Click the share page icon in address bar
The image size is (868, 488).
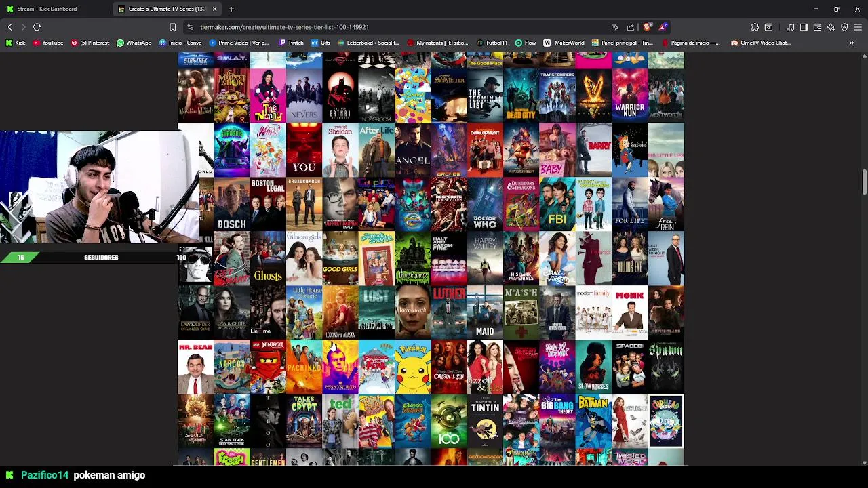point(631,27)
